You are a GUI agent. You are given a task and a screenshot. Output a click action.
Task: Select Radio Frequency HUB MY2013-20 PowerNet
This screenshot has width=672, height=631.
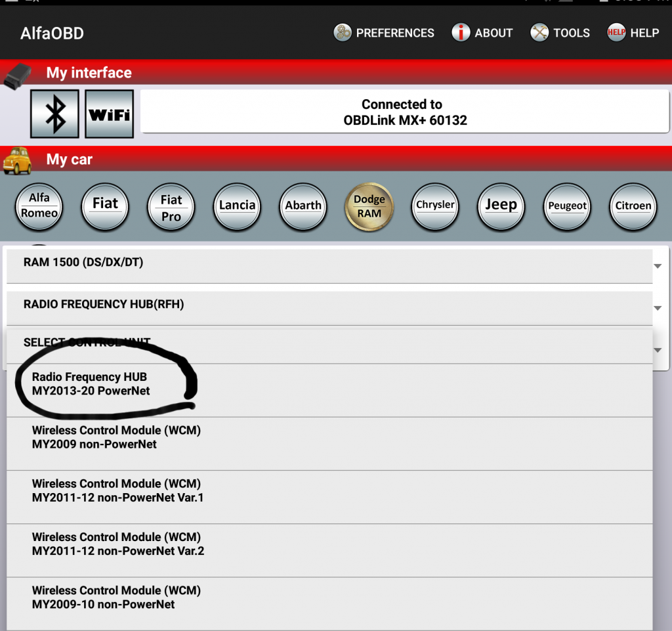(x=329, y=391)
